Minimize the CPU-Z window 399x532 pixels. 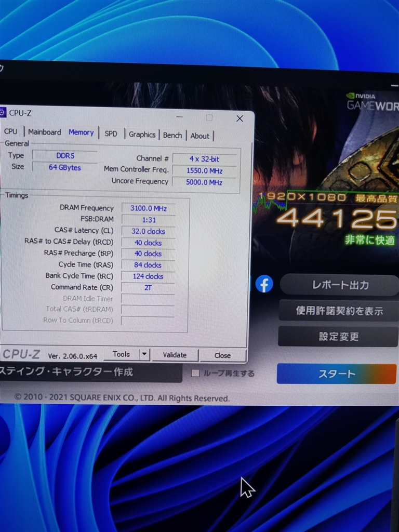[179, 117]
